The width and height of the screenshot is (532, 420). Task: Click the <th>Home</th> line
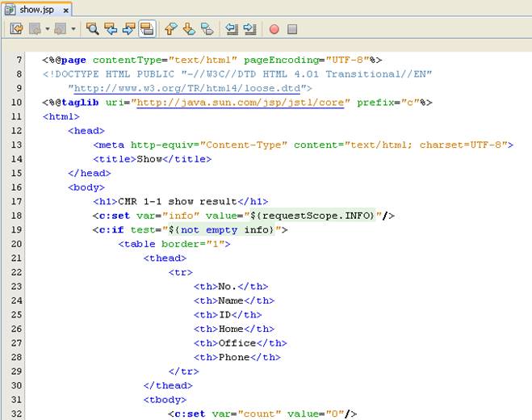tap(234, 329)
